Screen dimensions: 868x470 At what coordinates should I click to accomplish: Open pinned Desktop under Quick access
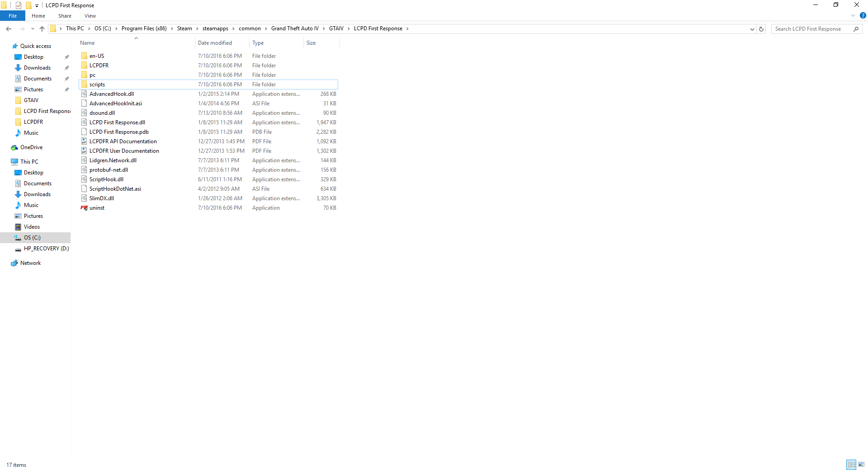33,57
